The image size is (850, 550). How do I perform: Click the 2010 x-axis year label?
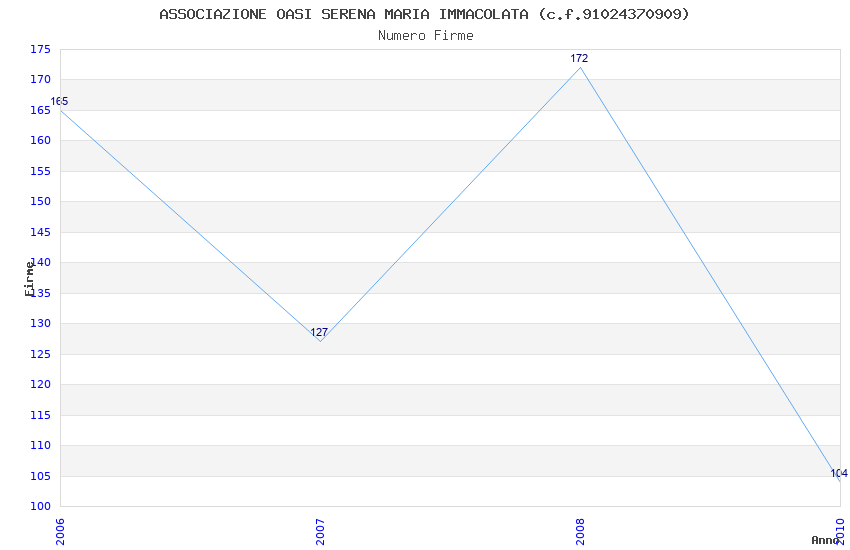pos(840,531)
